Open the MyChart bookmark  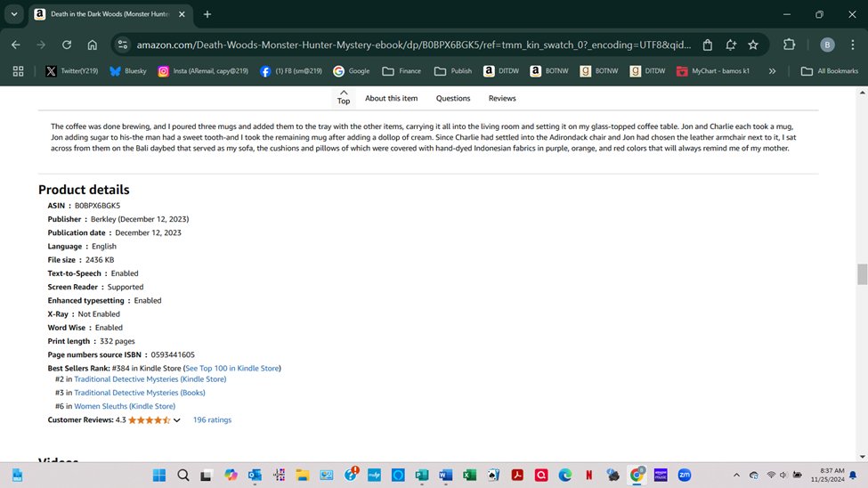(713, 71)
